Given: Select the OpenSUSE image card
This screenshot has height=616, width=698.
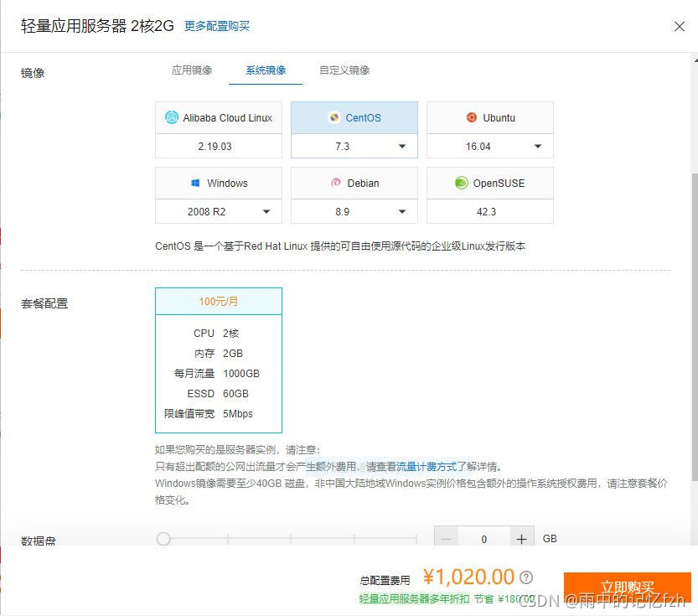Looking at the screenshot, I should [490, 183].
